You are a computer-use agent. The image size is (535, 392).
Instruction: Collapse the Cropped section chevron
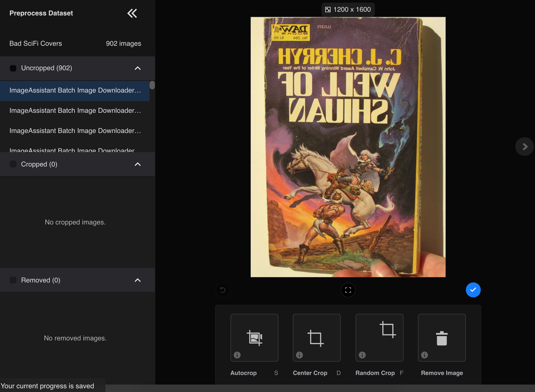tap(138, 164)
